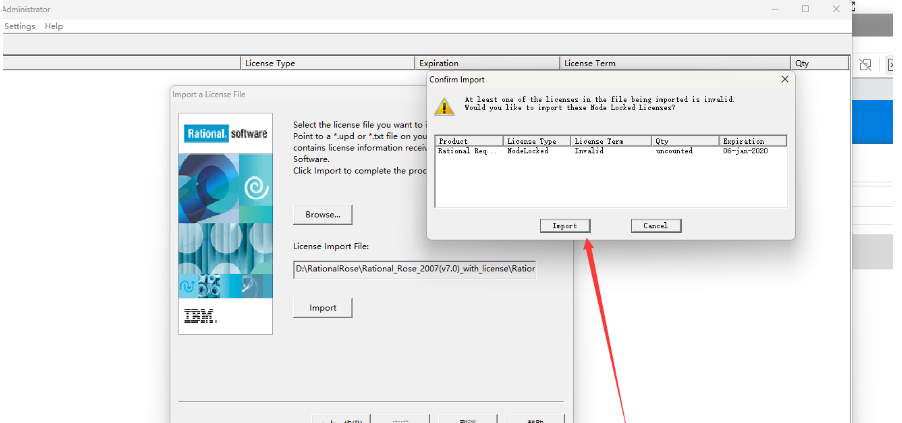Click Cancel in the Confirm Import dialog
This screenshot has width=902, height=423.
[x=656, y=226]
